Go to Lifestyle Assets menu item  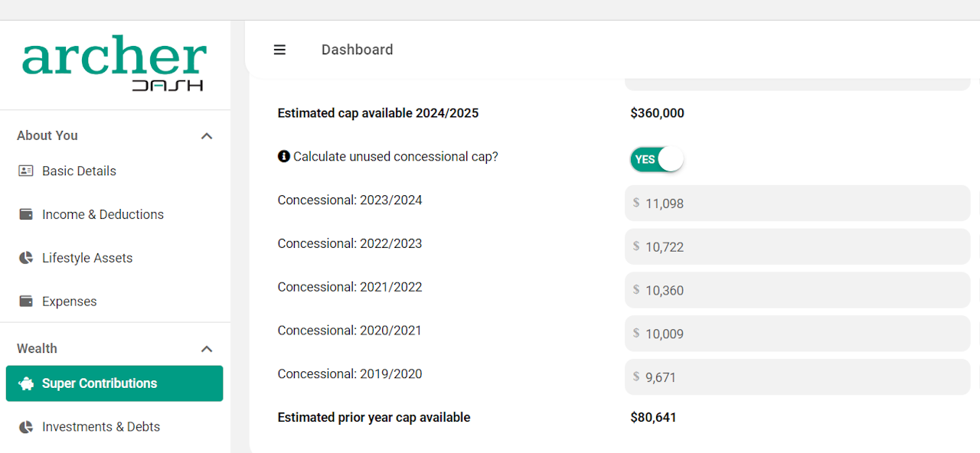coord(87,258)
